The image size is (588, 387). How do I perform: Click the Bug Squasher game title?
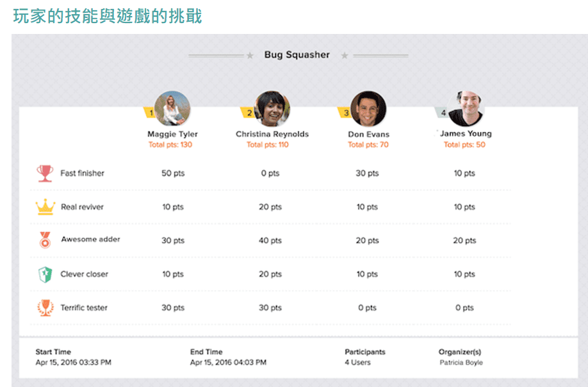pos(297,54)
